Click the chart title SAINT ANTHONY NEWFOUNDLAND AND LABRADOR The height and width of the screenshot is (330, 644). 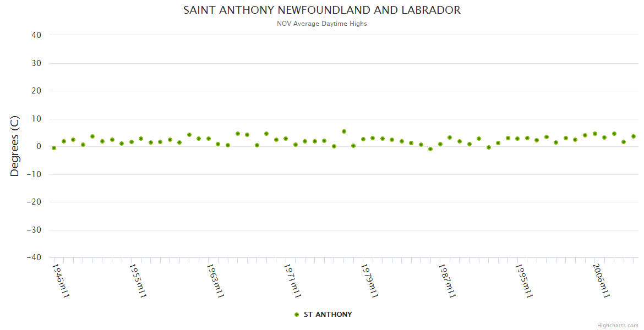[x=322, y=10]
